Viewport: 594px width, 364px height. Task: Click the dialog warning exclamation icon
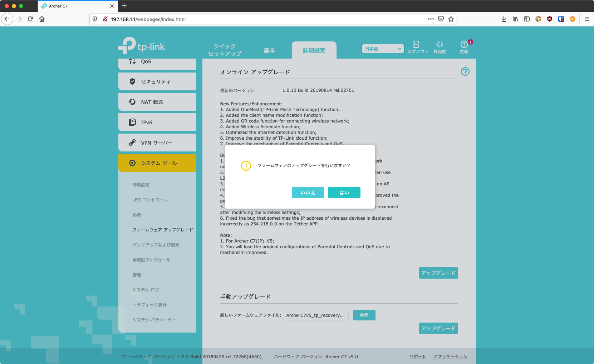point(246,166)
